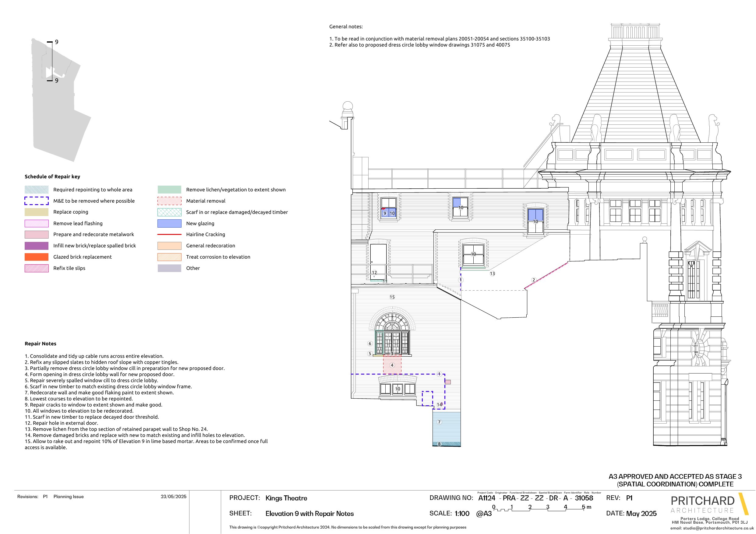Click circled marker 15 on the elevation
The image size is (756, 534).
(392, 297)
